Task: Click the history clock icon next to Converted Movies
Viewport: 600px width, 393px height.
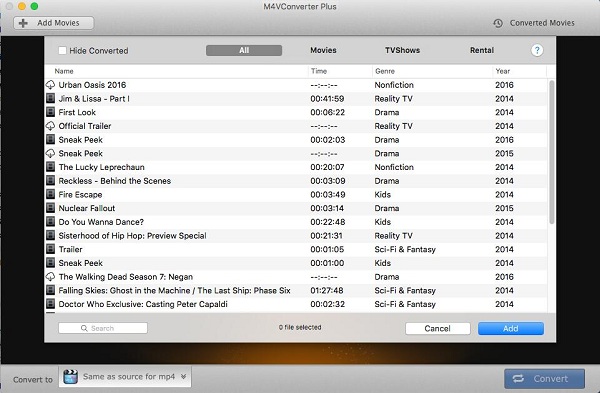Action: click(498, 23)
